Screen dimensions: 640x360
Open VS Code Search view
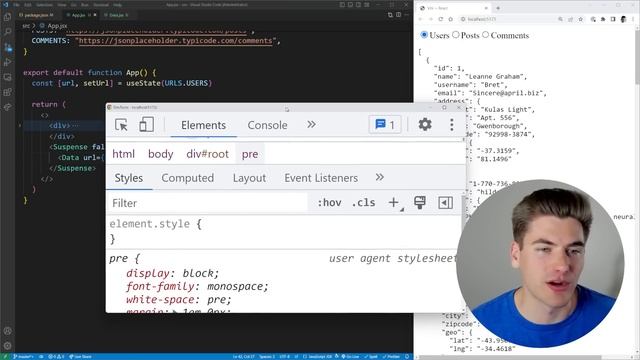pos(7,32)
